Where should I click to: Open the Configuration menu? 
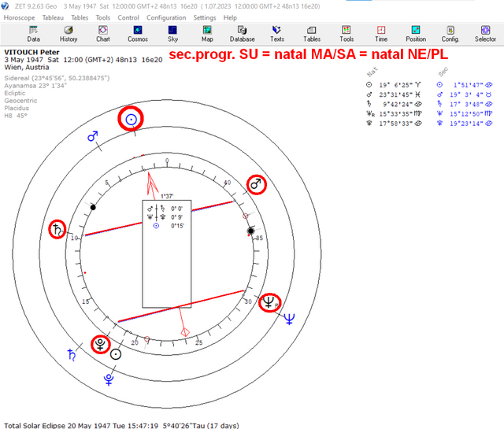[x=166, y=17]
